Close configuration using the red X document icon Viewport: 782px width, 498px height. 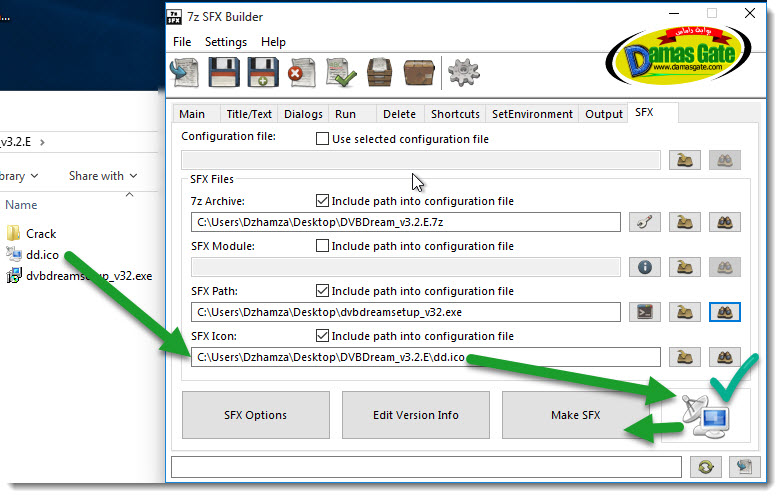point(302,73)
